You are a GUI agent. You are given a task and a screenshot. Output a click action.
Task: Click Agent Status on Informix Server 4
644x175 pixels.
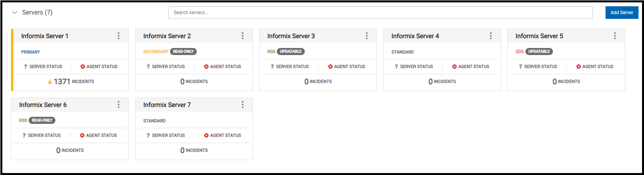(471, 67)
